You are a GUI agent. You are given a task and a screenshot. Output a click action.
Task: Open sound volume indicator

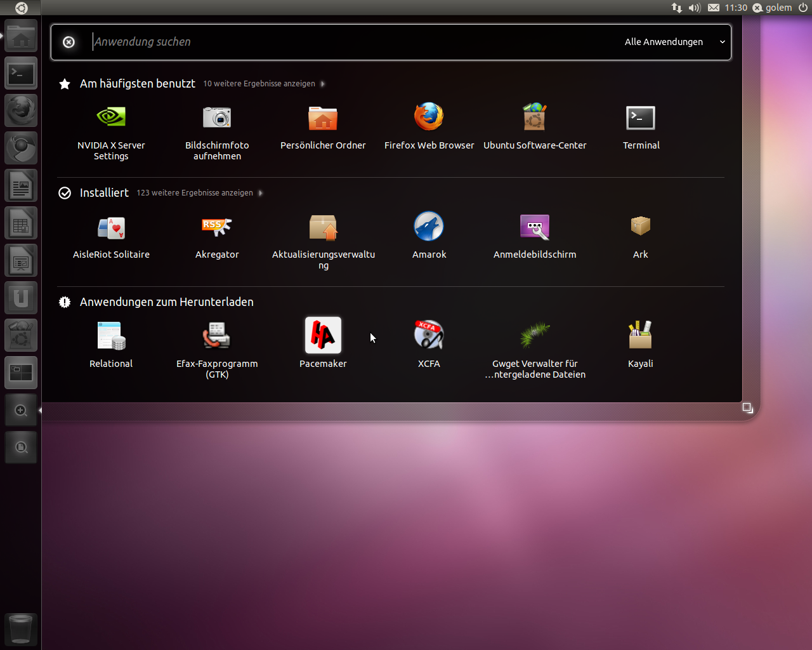point(695,8)
